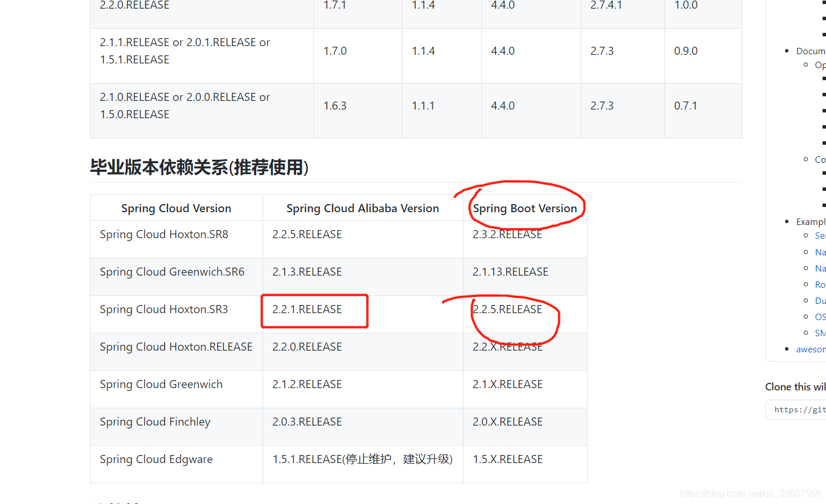The width and height of the screenshot is (826, 504).
Task: Click the heading 毕业版本依赖关系(推荐使用)
Action: (x=199, y=167)
